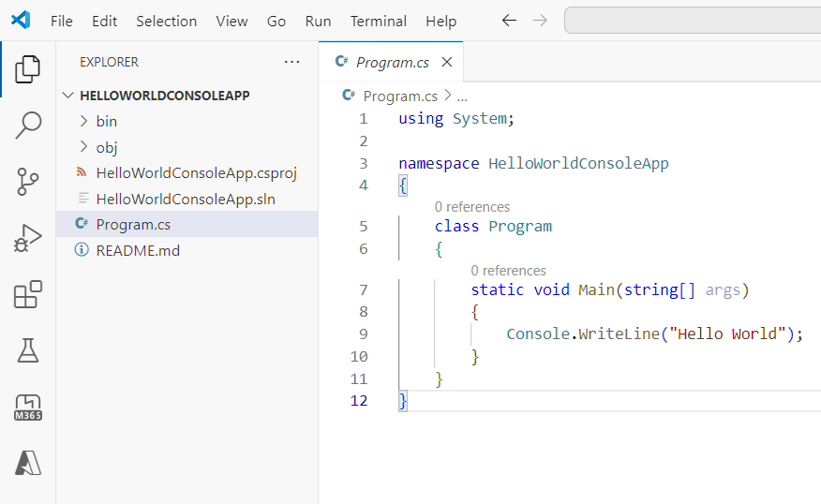Click the Go Back arrow
Screen dimensions: 821x504
pyautogui.click(x=509, y=21)
